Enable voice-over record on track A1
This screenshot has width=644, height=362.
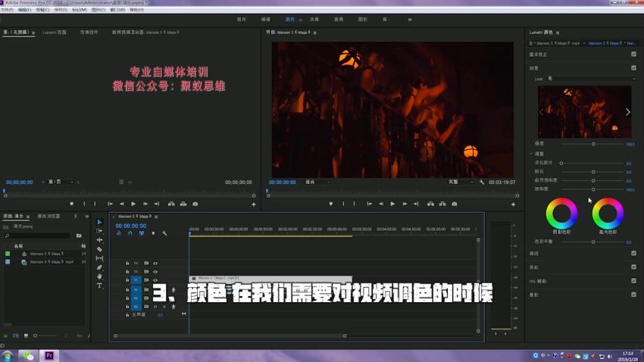(174, 290)
